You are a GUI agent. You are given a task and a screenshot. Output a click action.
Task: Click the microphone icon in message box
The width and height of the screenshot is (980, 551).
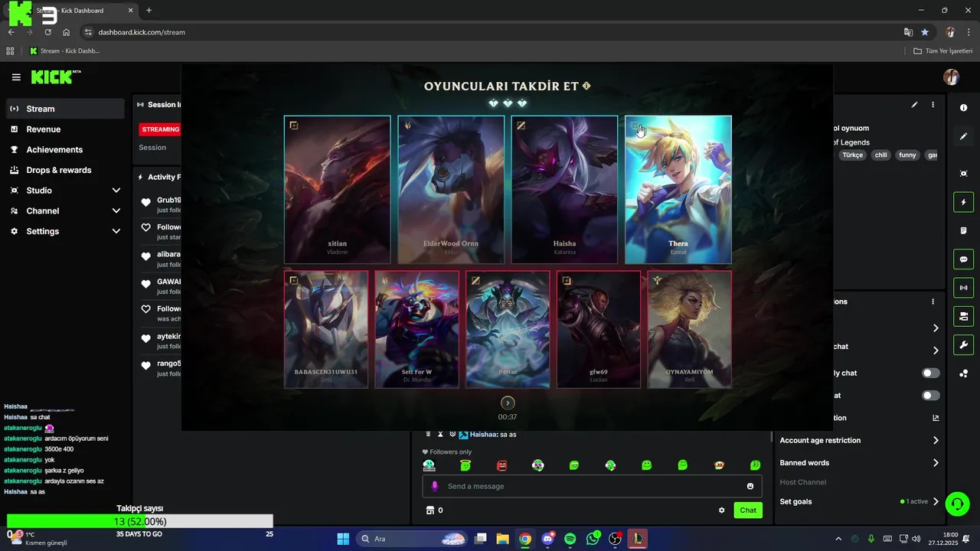(x=435, y=486)
